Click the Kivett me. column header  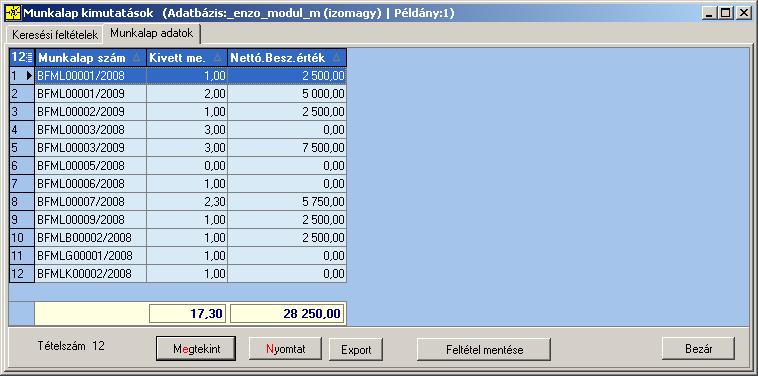pos(187,58)
